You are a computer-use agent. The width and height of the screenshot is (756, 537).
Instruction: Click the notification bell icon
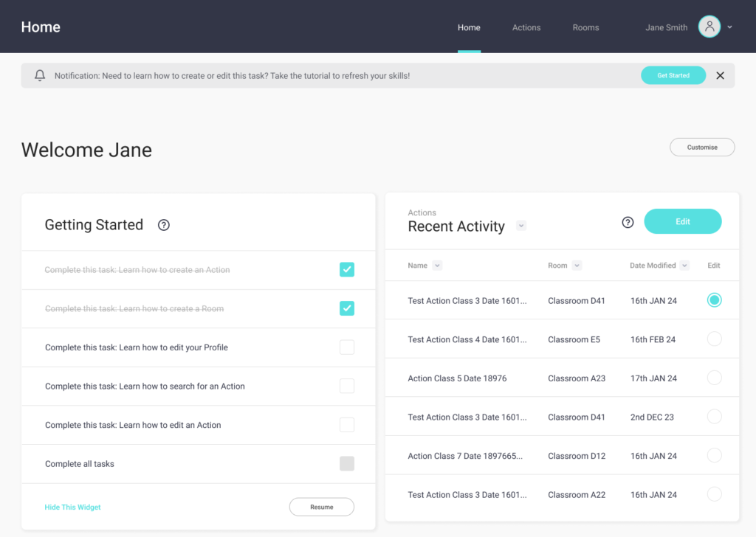pos(40,75)
